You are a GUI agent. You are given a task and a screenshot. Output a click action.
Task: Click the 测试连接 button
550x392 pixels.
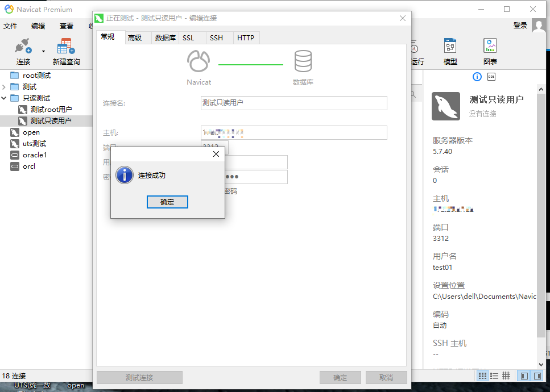coord(139,378)
